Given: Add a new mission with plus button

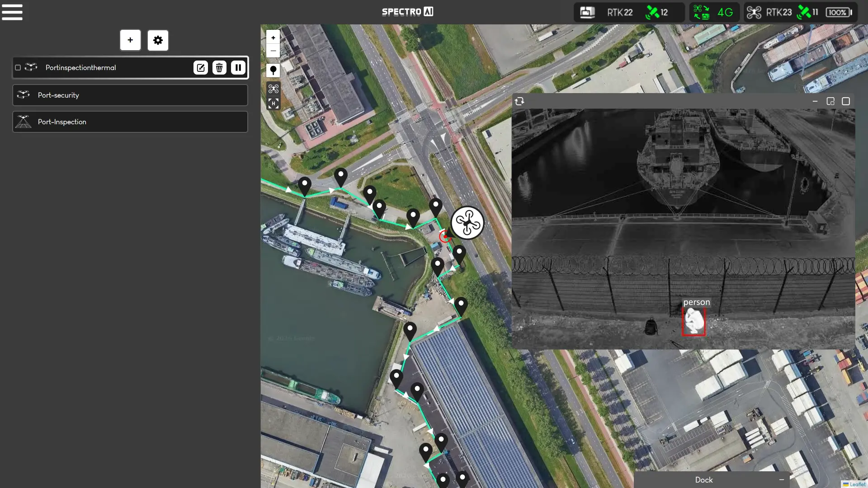Looking at the screenshot, I should [x=130, y=40].
